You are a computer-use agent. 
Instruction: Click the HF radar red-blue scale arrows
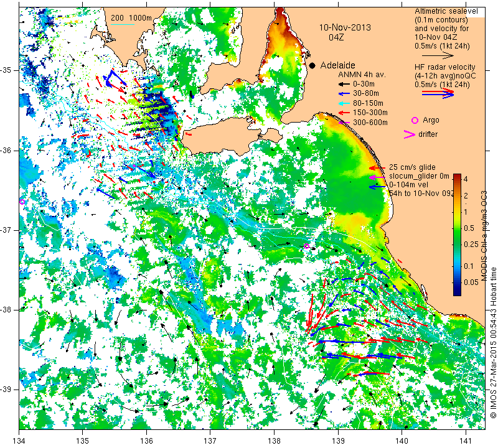point(438,93)
